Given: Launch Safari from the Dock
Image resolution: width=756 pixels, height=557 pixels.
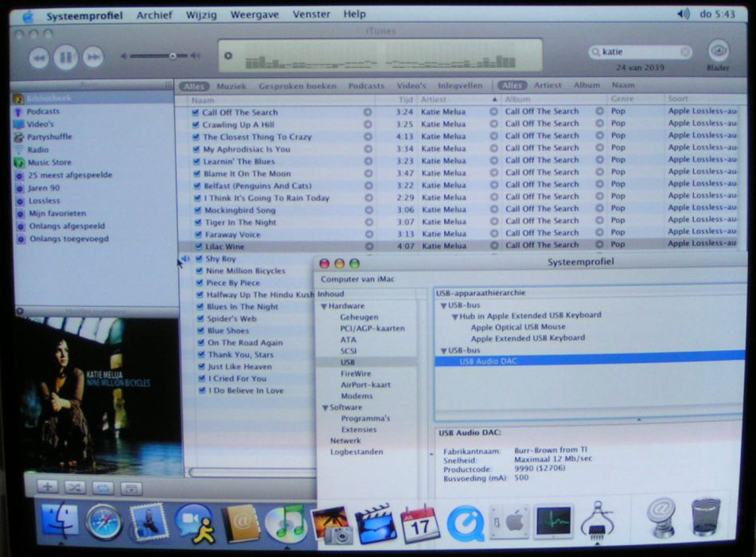Looking at the screenshot, I should 103,522.
